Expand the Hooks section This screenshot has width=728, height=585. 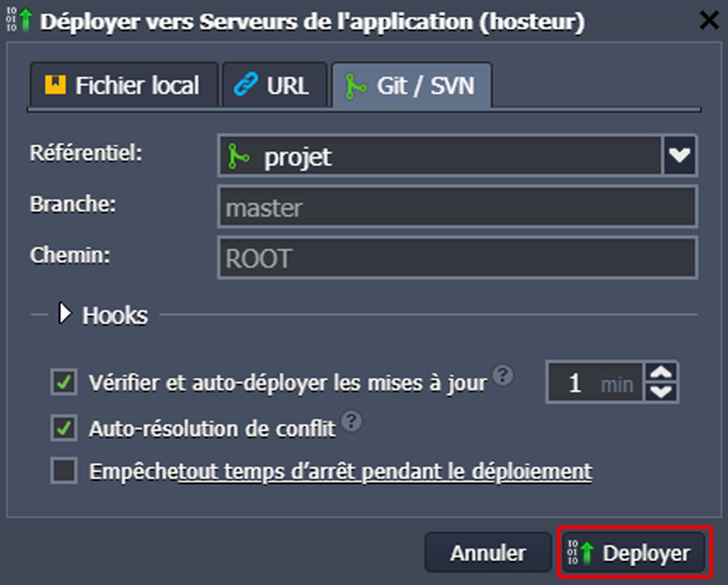coord(65,314)
